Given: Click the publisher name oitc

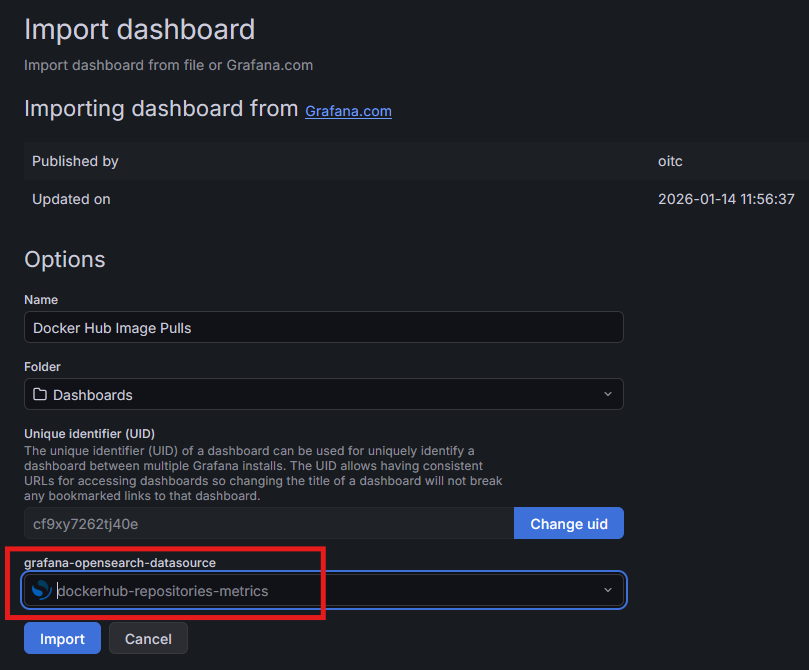Looking at the screenshot, I should coord(670,161).
